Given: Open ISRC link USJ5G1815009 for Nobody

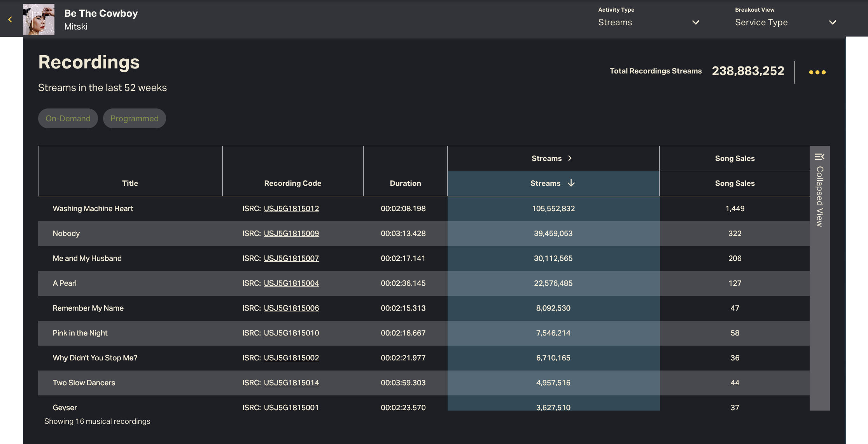Looking at the screenshot, I should tap(291, 233).
